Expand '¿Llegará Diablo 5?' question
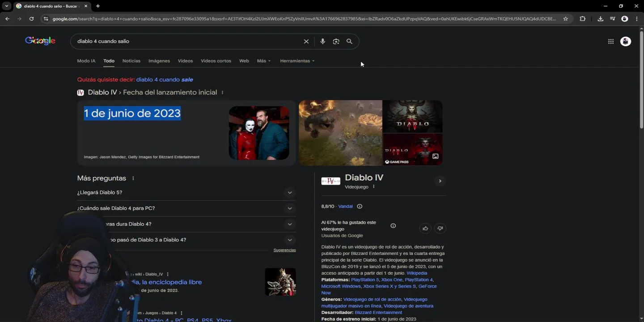Image resolution: width=644 pixels, height=322 pixels. (186, 193)
